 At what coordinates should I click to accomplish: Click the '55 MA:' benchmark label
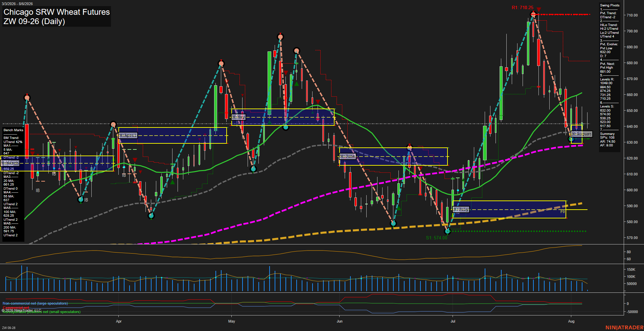click(9, 196)
